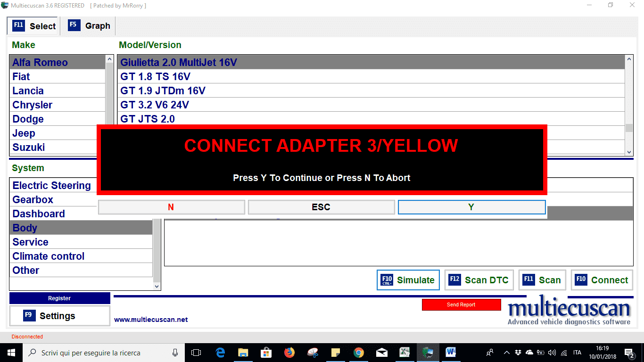
Task: Switch to the Graph tab
Action: pyautogui.click(x=90, y=26)
